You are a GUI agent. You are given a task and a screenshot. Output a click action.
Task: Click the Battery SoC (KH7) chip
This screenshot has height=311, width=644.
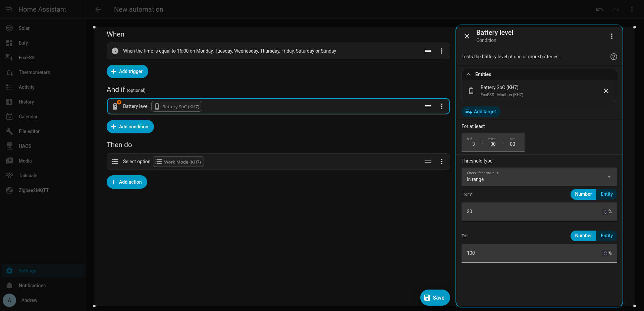pyautogui.click(x=177, y=106)
